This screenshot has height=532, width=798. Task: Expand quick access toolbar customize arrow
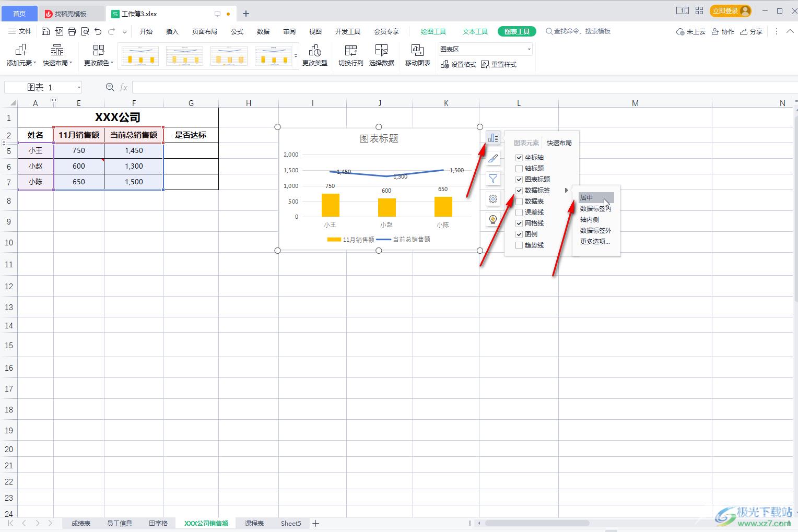[x=124, y=31]
